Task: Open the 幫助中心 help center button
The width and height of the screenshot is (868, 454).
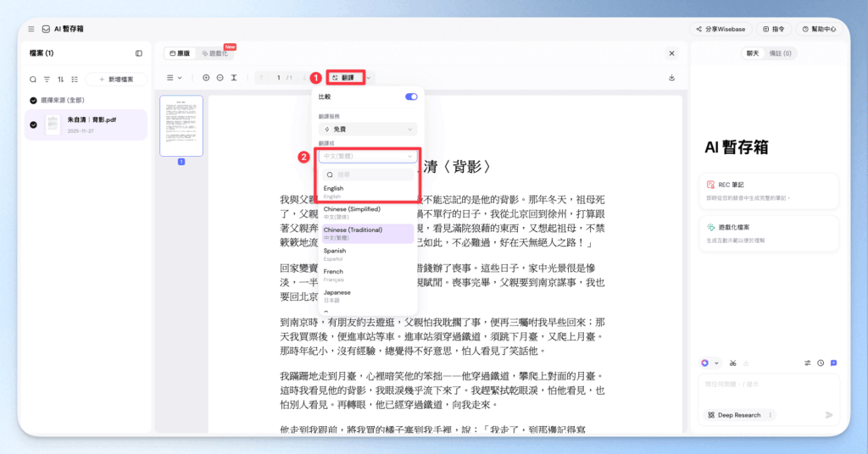Action: click(x=820, y=30)
